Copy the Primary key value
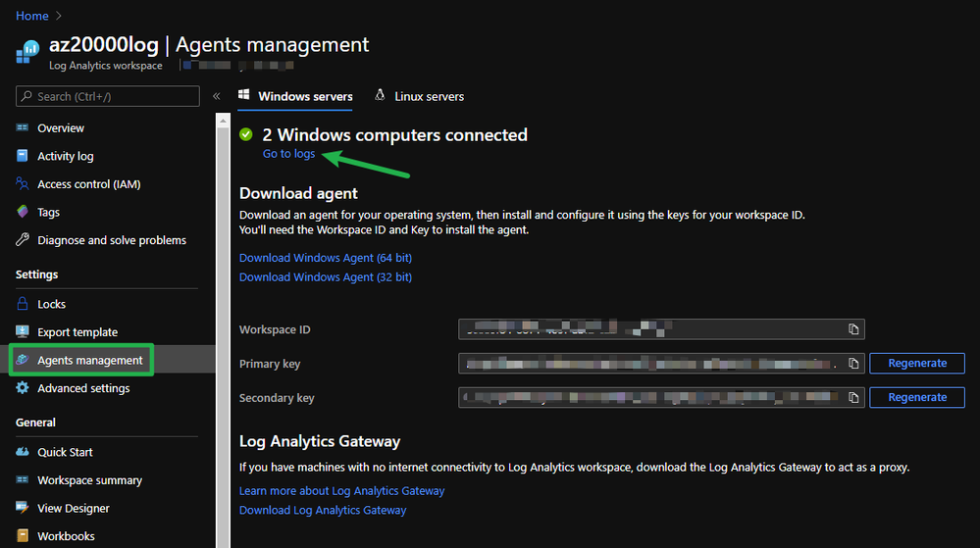The height and width of the screenshot is (548, 980). click(x=853, y=364)
